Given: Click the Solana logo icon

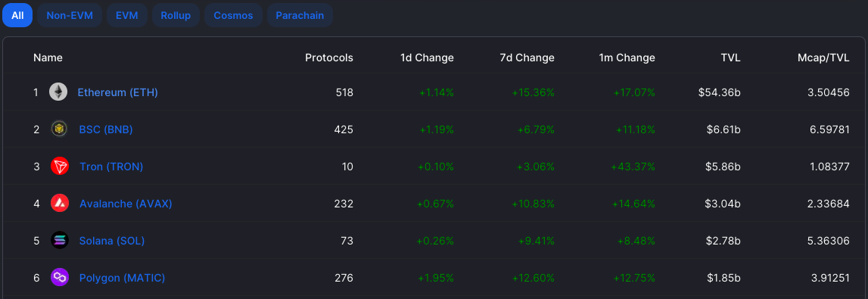Looking at the screenshot, I should 59,240.
